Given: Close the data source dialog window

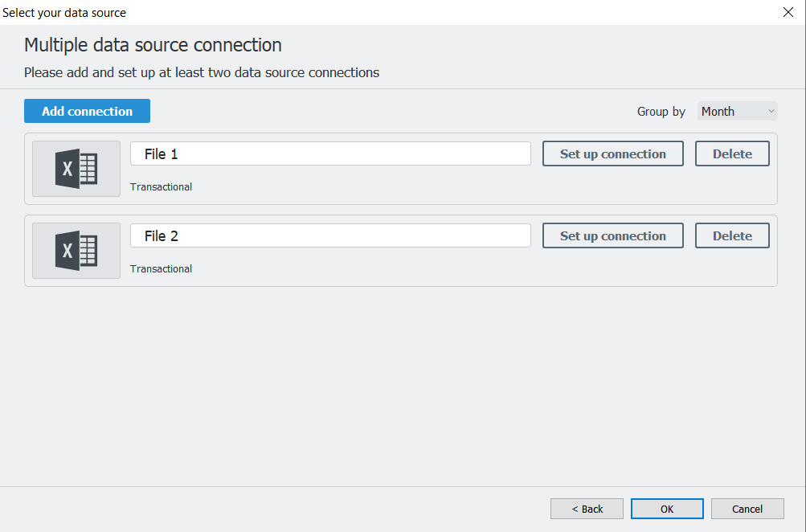Looking at the screenshot, I should 788,12.
